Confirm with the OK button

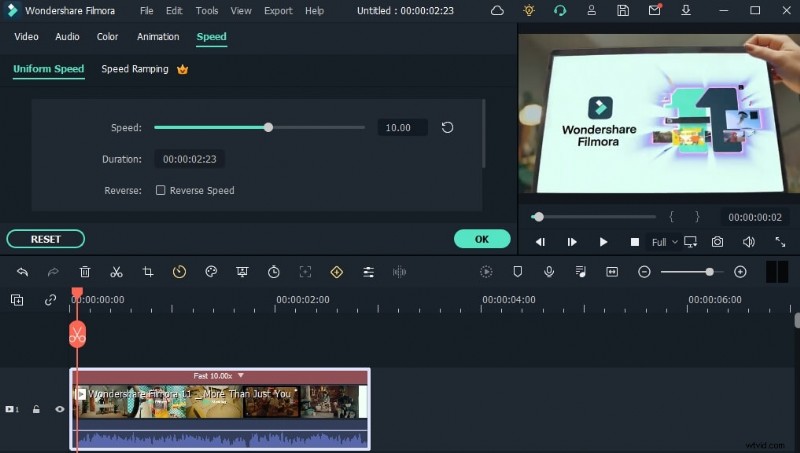coord(482,239)
